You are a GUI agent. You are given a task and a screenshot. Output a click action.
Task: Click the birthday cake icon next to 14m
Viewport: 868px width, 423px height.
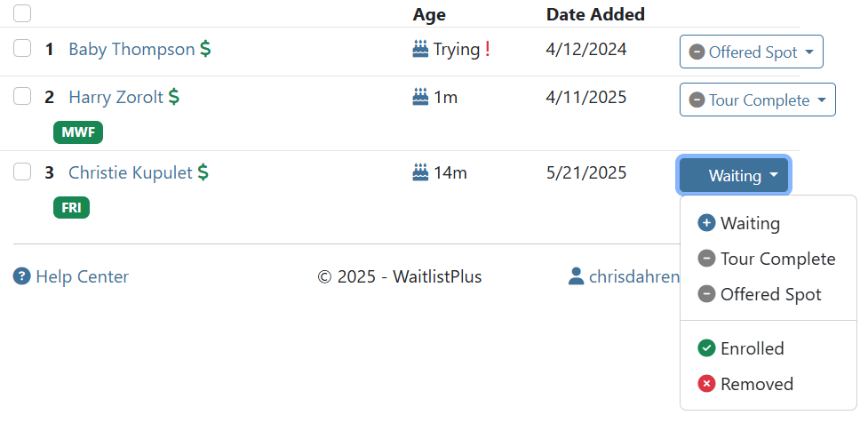pos(421,172)
